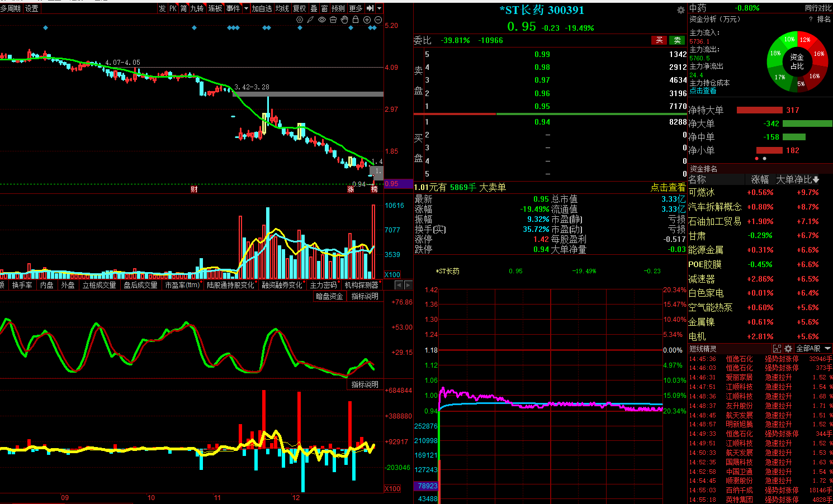833x504 pixels.
Task: Switch to 内盘 indicator tab
Action: 47,285
